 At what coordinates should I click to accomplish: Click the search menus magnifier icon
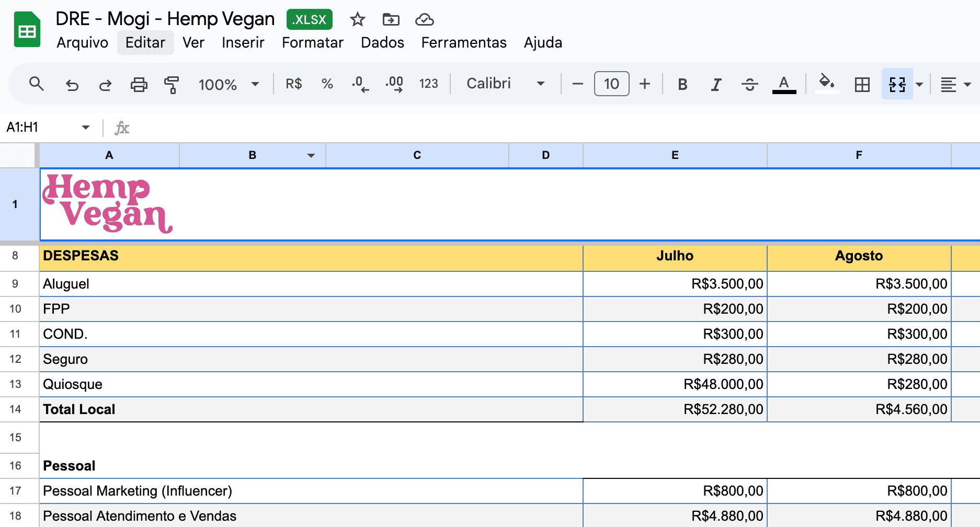pos(36,84)
